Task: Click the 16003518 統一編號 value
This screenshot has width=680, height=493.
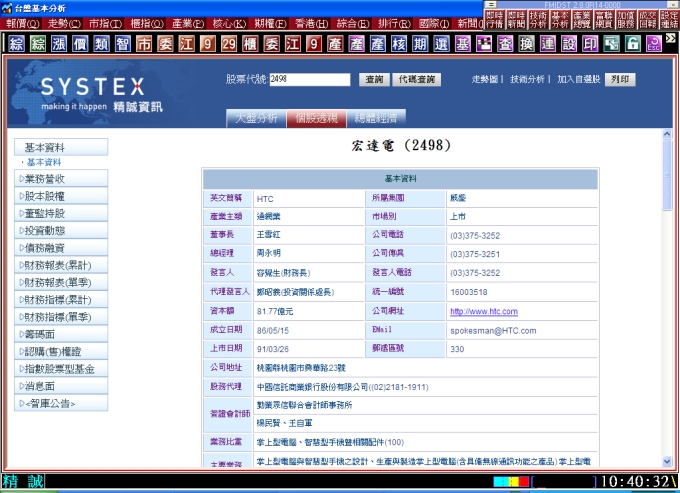Action: 469,292
